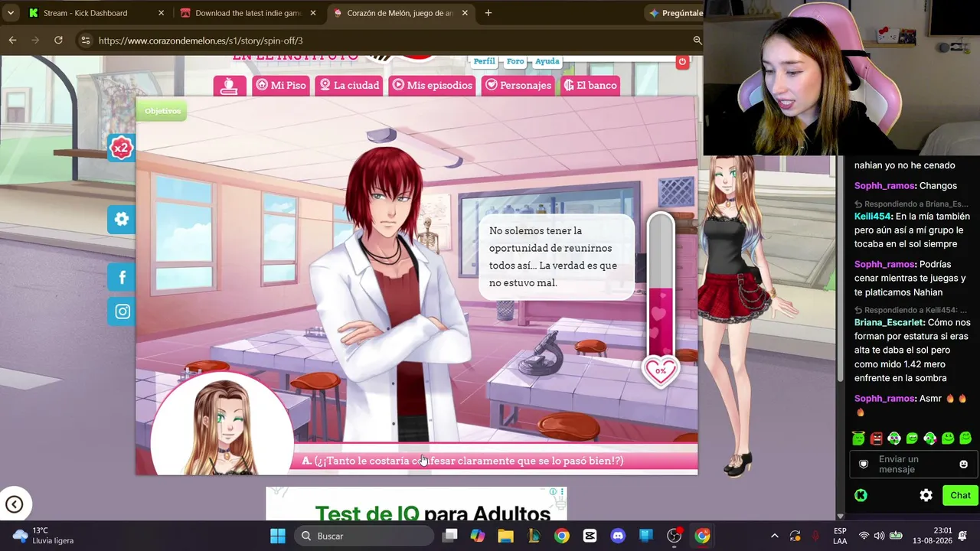Click the round back arrow button
Screen dimensions: 980x551
[14, 504]
